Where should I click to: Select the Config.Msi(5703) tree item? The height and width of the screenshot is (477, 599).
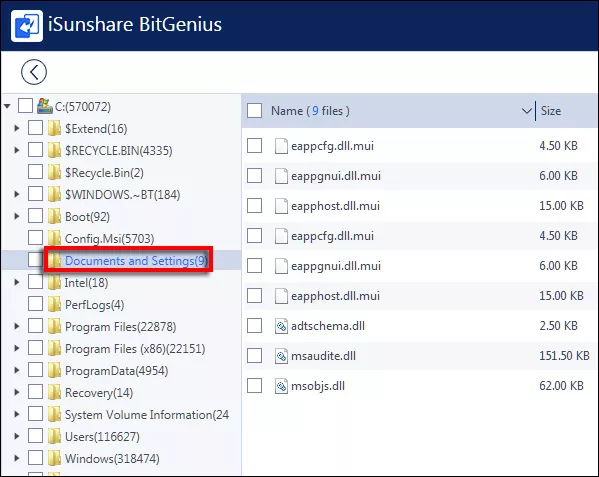(110, 239)
